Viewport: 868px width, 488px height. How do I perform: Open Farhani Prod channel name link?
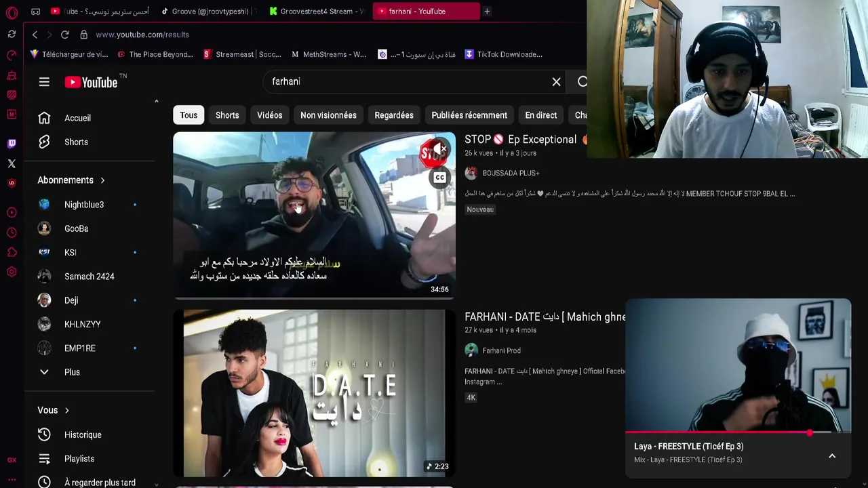point(501,350)
